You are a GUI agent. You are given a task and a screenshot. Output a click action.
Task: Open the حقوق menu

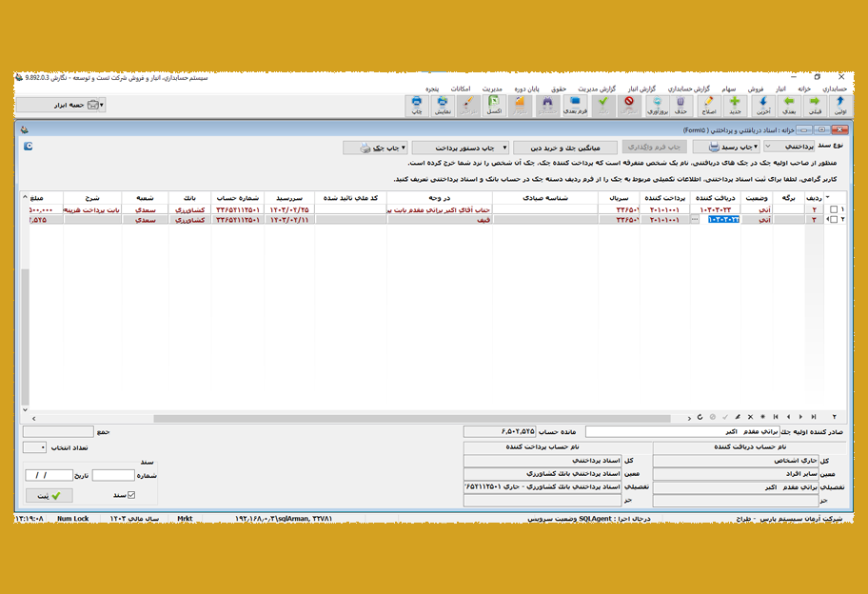pyautogui.click(x=558, y=89)
